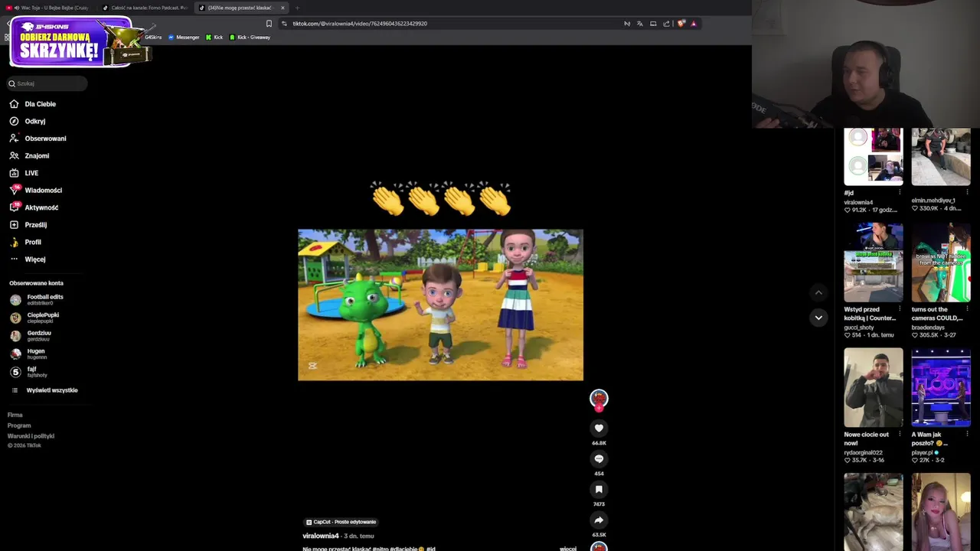Open elmin.mehdiyev_1 video thumbnail
The image size is (980, 551).
tap(941, 157)
